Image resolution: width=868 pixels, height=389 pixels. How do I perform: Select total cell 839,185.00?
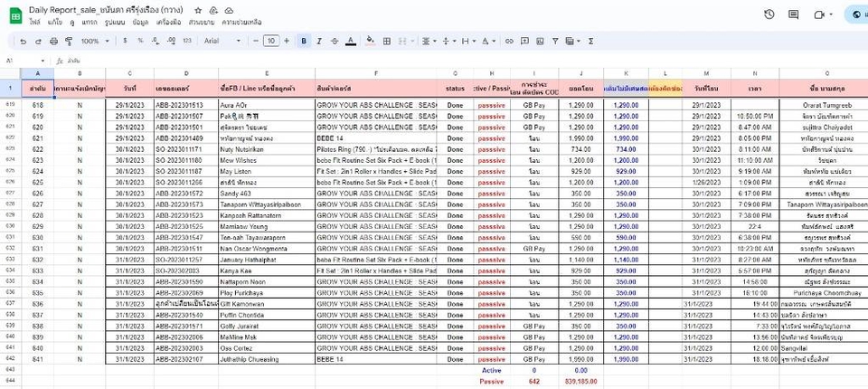coord(580,381)
